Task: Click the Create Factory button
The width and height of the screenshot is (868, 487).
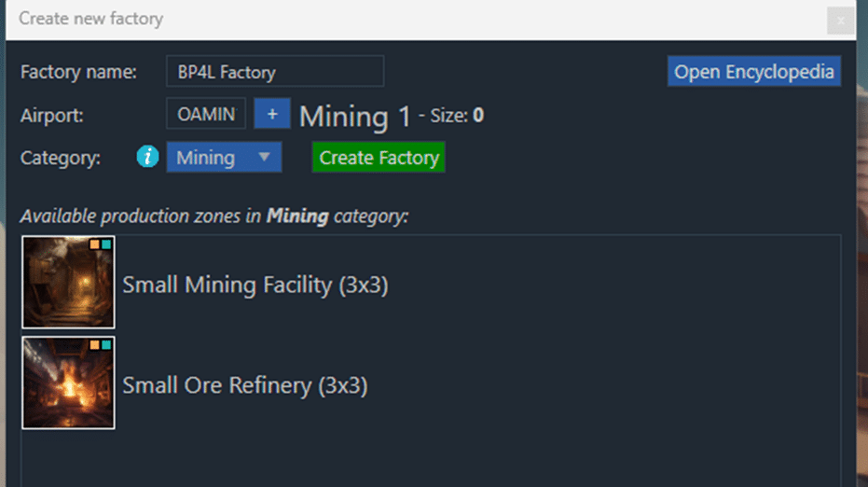Action: (x=379, y=158)
